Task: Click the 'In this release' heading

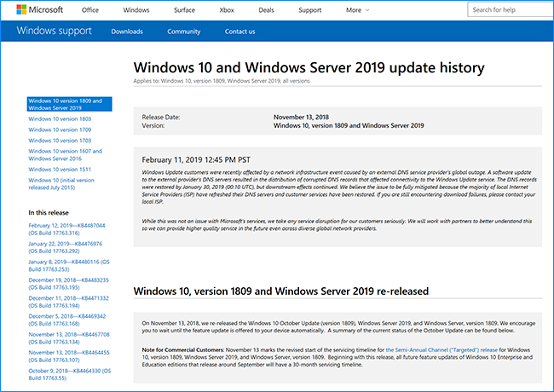Action: coord(49,212)
